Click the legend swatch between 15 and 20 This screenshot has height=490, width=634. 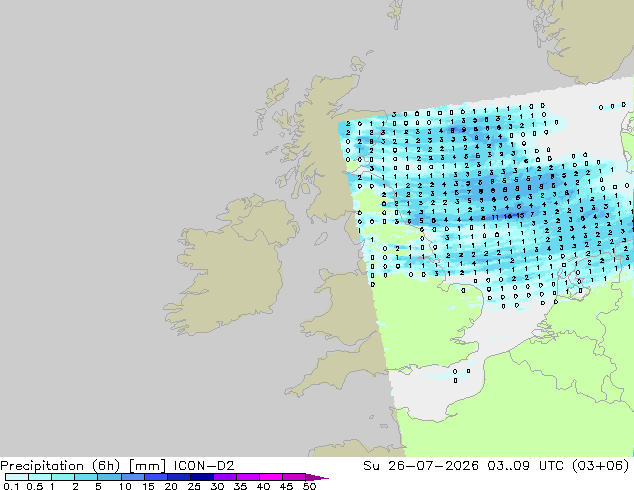click(155, 477)
